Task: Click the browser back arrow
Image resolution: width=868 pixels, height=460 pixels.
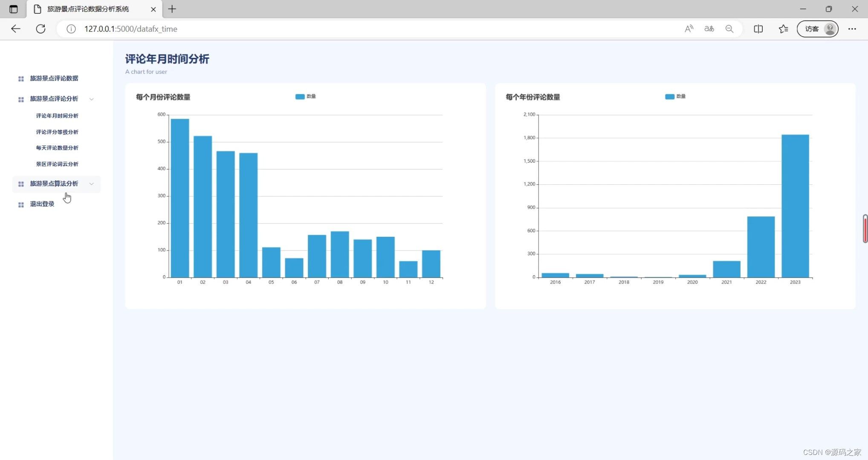Action: pyautogui.click(x=16, y=29)
